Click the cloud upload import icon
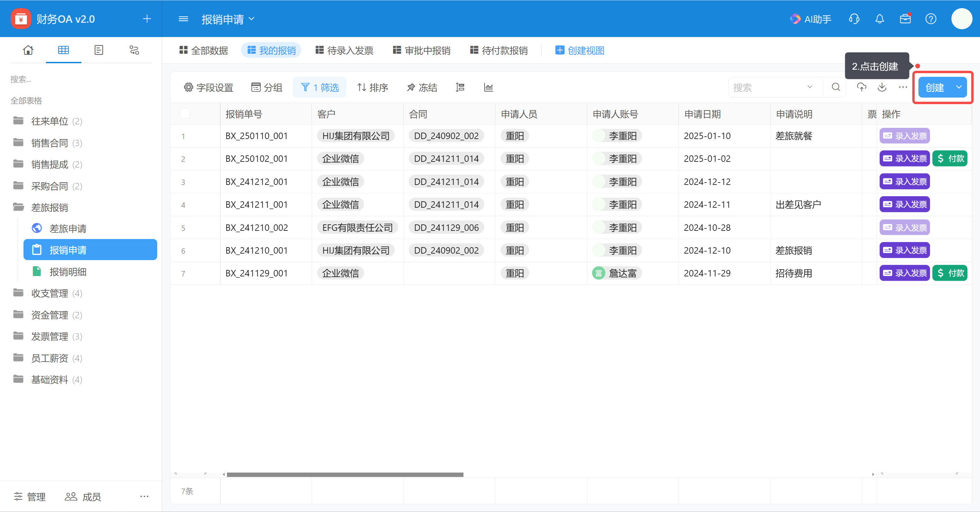 (x=862, y=87)
